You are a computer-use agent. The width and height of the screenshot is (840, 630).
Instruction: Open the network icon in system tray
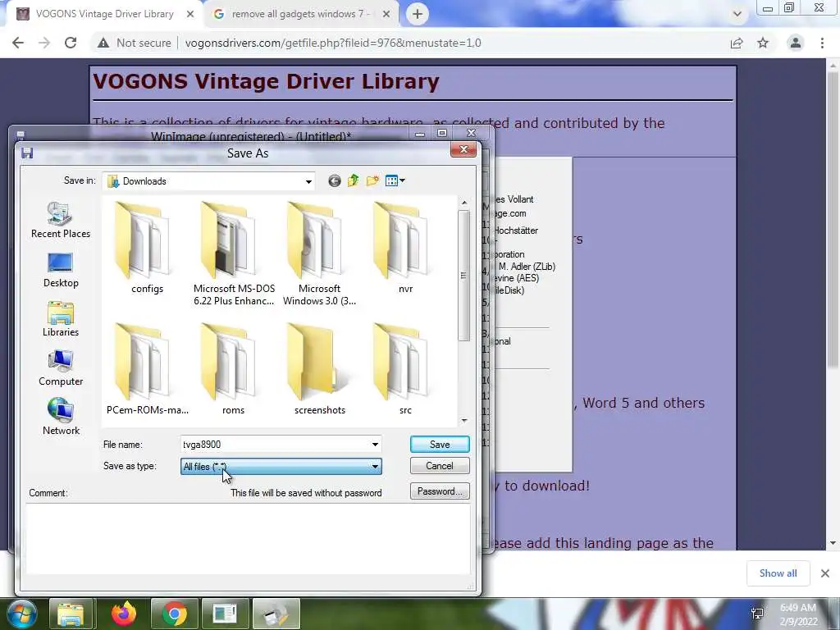[x=757, y=614]
